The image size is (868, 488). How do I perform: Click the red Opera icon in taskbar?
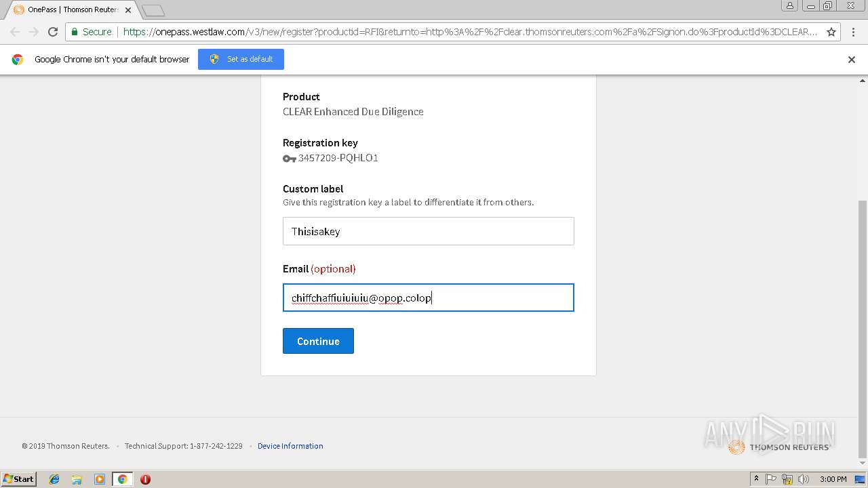coord(145,479)
